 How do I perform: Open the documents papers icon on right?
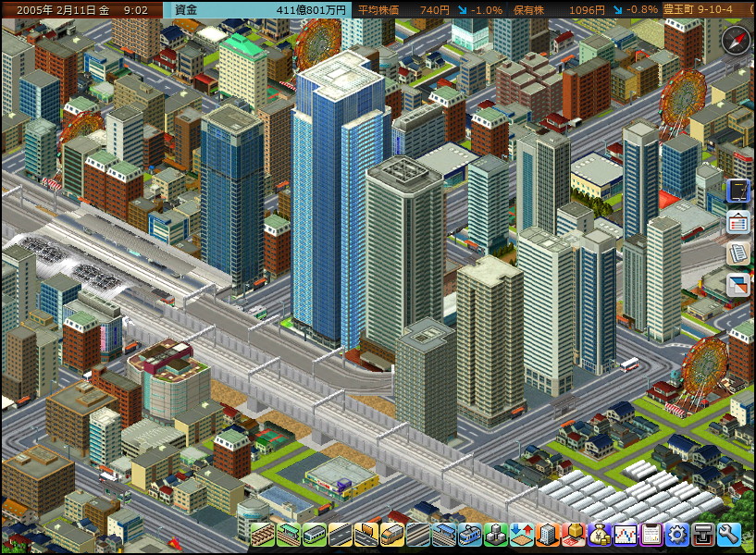(x=738, y=253)
